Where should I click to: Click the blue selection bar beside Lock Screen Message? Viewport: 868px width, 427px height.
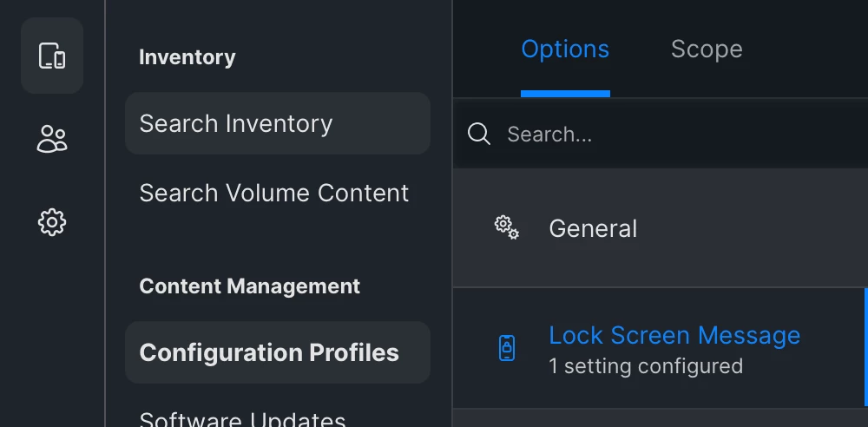point(865,348)
